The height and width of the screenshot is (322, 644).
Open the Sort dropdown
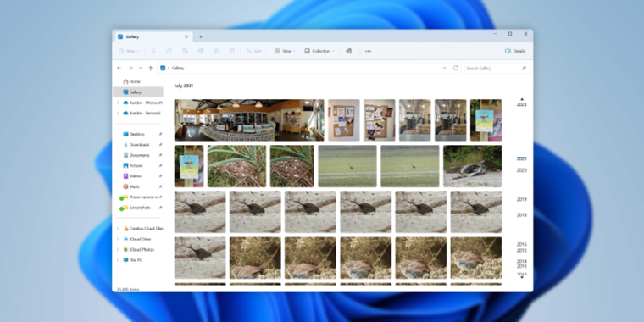255,51
